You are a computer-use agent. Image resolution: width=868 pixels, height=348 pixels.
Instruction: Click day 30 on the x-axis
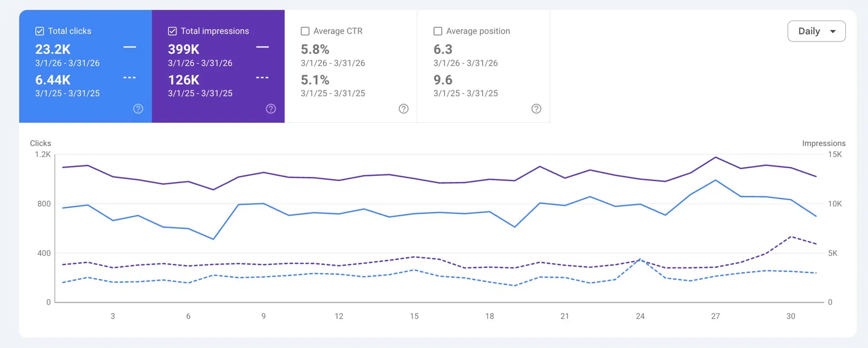(790, 316)
